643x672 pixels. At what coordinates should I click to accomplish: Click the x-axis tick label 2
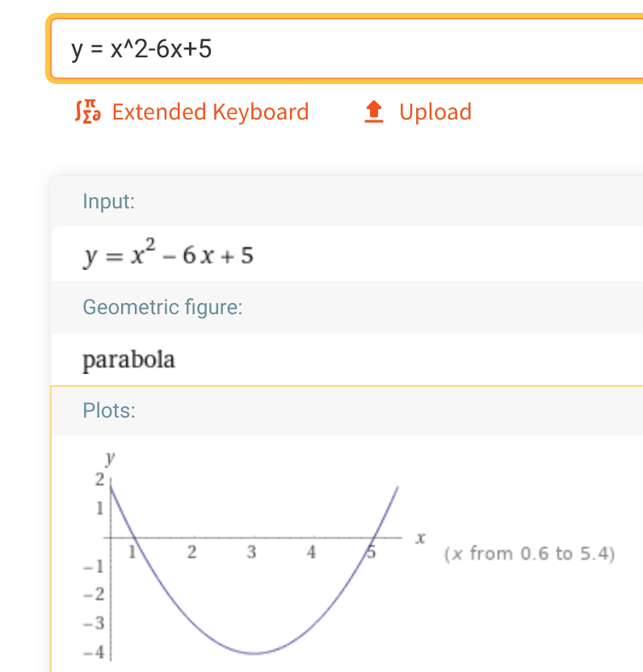pyautogui.click(x=191, y=554)
